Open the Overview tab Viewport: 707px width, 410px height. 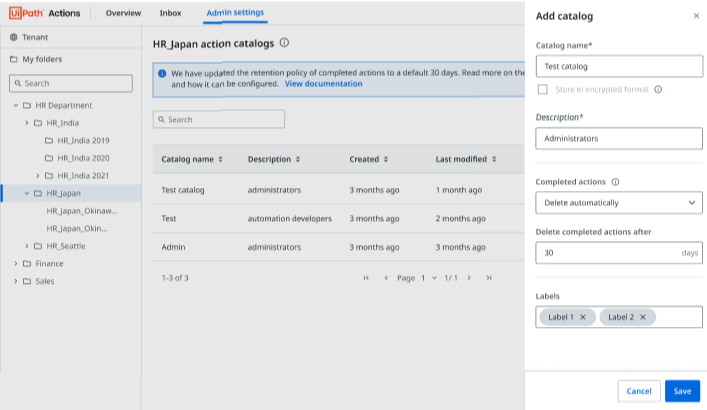pos(123,13)
